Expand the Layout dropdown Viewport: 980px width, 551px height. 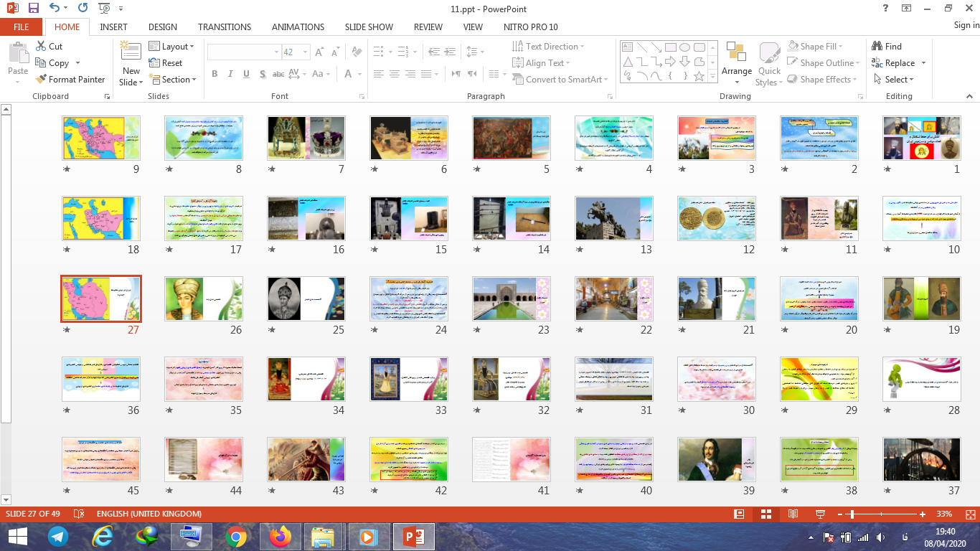pyautogui.click(x=171, y=46)
